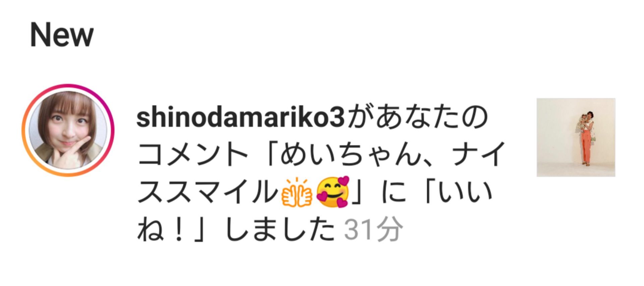This screenshot has width=644, height=286.
Task: Click the があなたの text after username
Action: click(417, 117)
